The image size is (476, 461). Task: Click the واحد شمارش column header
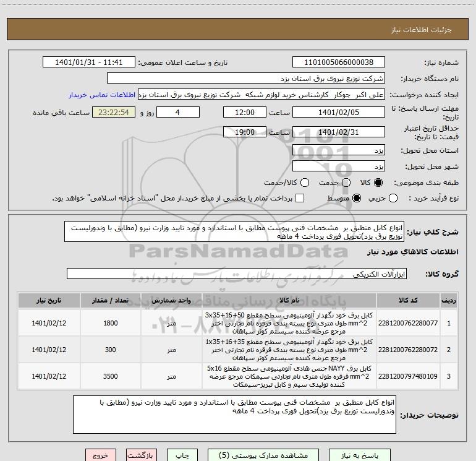[x=171, y=301]
